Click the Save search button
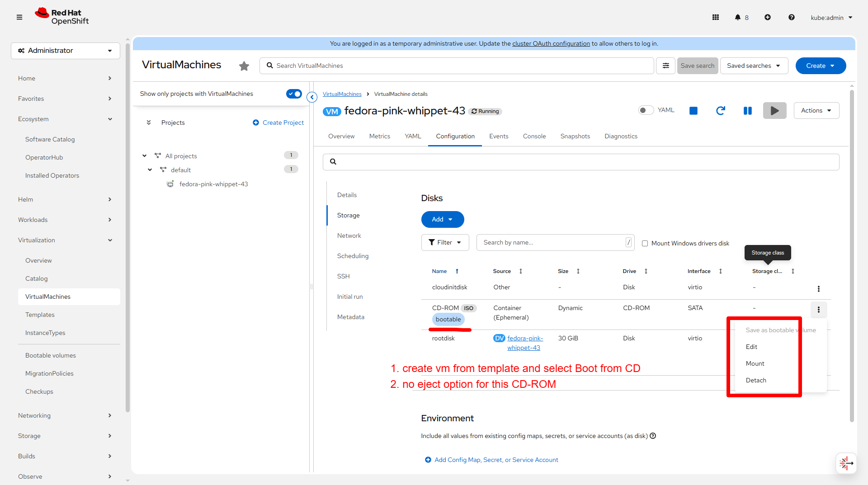 click(x=698, y=66)
